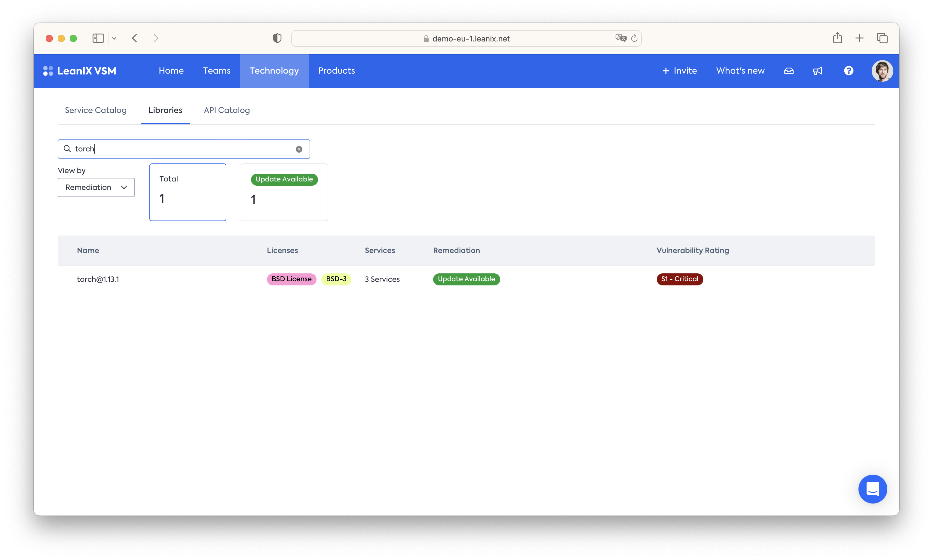Expand the sidebar options chevron
Screen dimensions: 933x560
114,38
